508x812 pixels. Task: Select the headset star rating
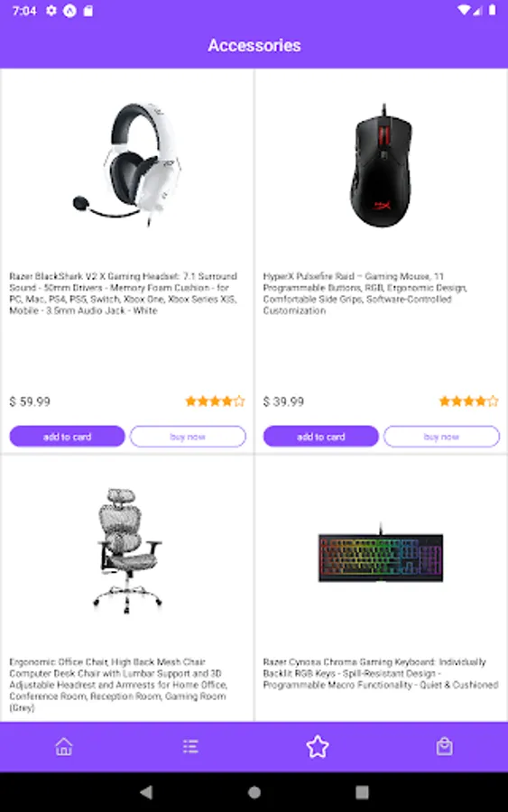tap(215, 401)
